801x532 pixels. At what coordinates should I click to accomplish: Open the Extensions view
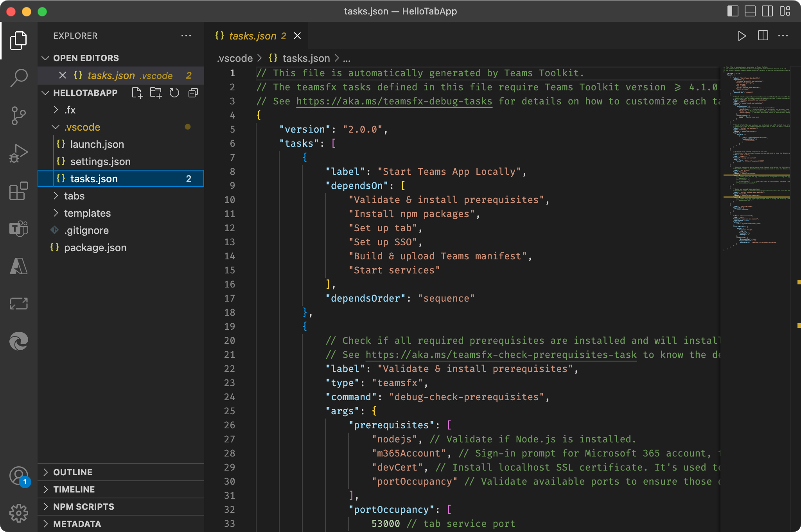18,191
